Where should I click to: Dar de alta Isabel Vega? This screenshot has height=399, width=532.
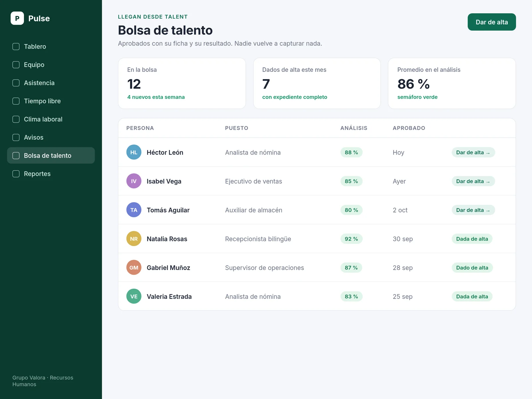(473, 181)
